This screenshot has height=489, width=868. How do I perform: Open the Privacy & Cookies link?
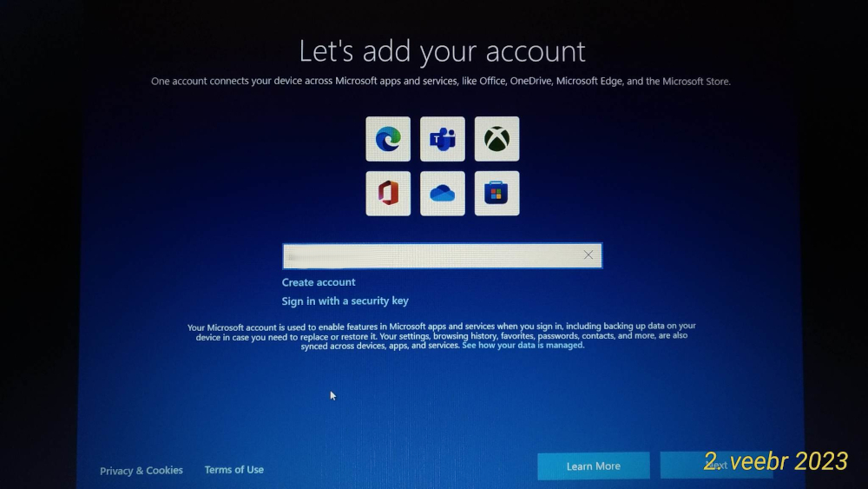pos(141,471)
